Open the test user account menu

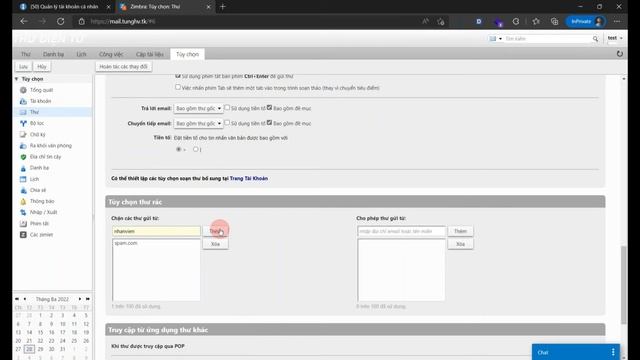point(615,38)
